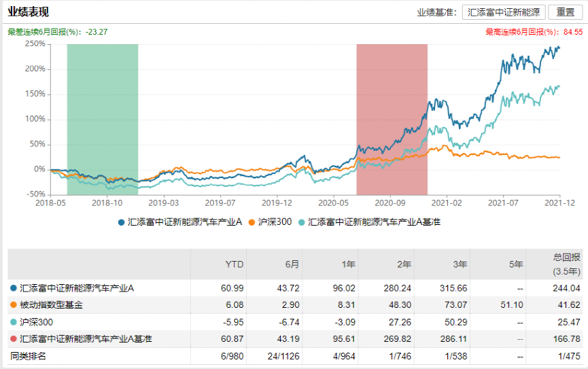Image resolution: width=588 pixels, height=369 pixels.
Task: Open the 业绩基准 benchmark selector box
Action: click(x=504, y=12)
